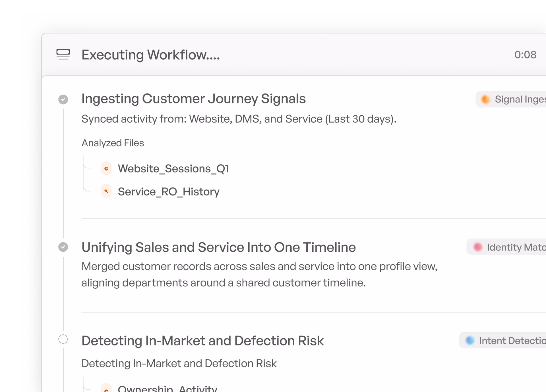Viewport: 546px width, 392px height.
Task: Click the Executing Workflow title
Action: [x=151, y=55]
